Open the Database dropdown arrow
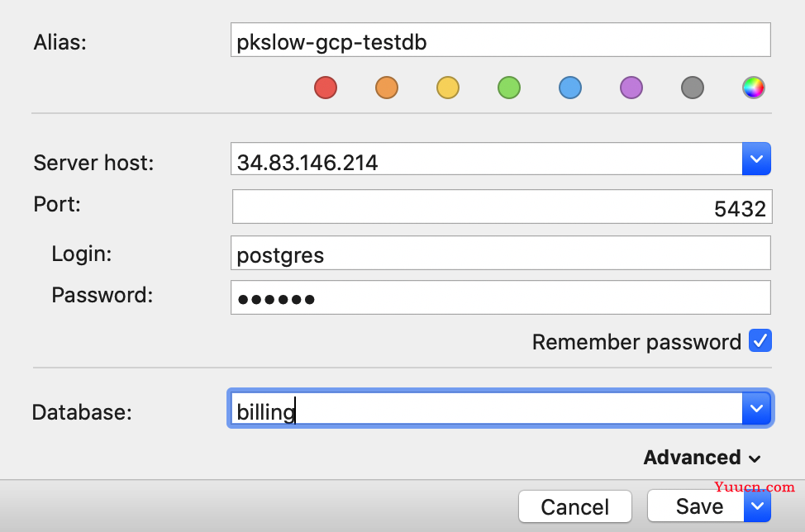This screenshot has width=805, height=532. pos(756,408)
